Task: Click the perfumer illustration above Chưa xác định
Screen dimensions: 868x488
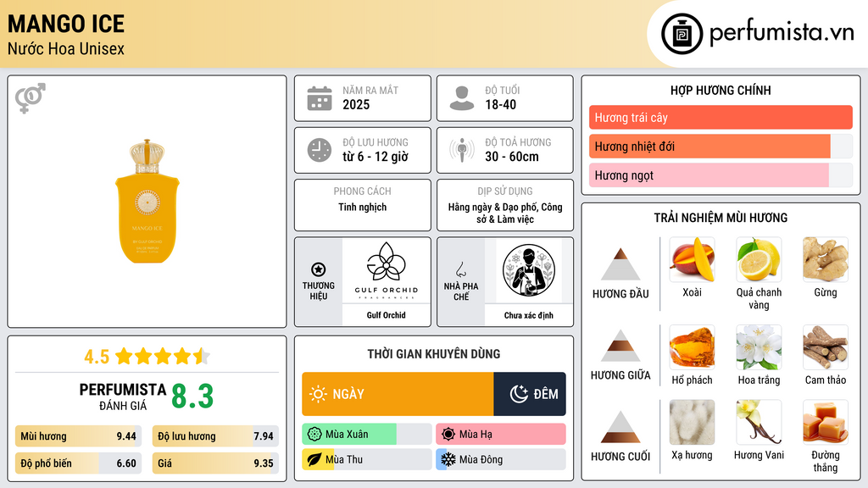Action: pos(529,270)
